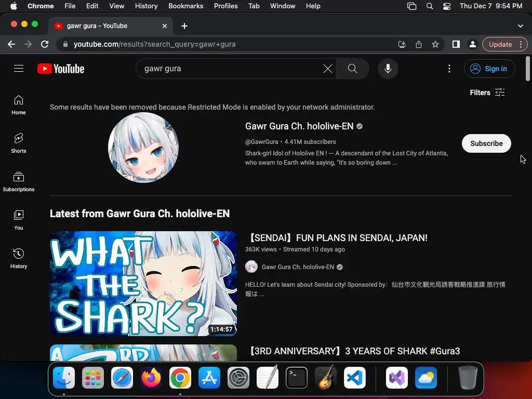Open the File menu
The width and height of the screenshot is (532, 399).
[70, 6]
